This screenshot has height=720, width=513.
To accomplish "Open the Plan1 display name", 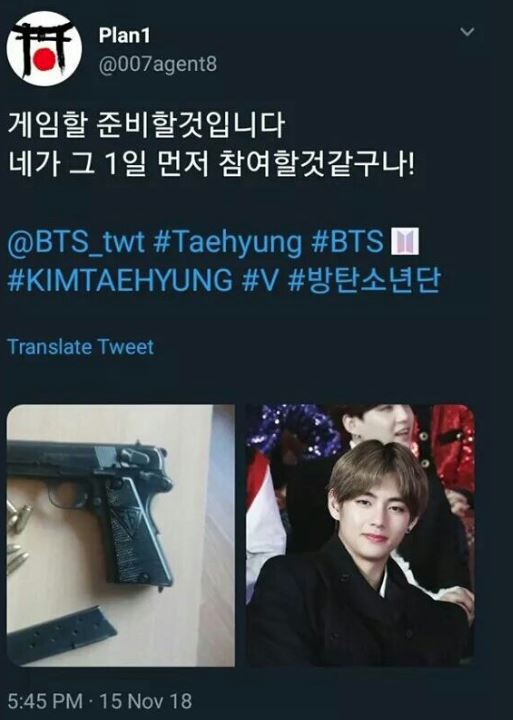I will tap(124, 36).
